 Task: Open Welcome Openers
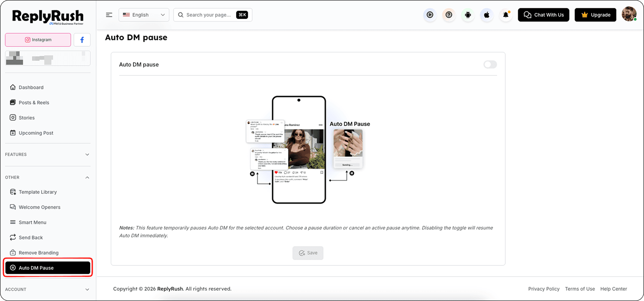48,207
